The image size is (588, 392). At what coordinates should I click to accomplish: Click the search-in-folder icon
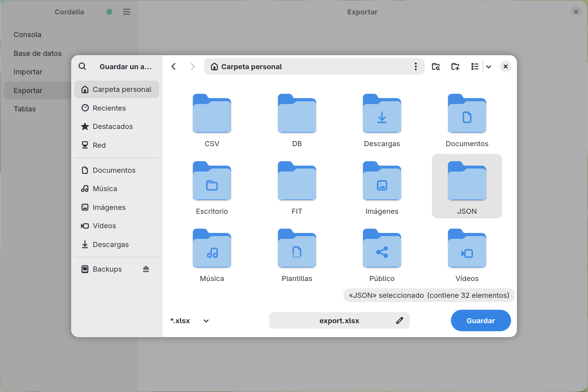coord(436,66)
